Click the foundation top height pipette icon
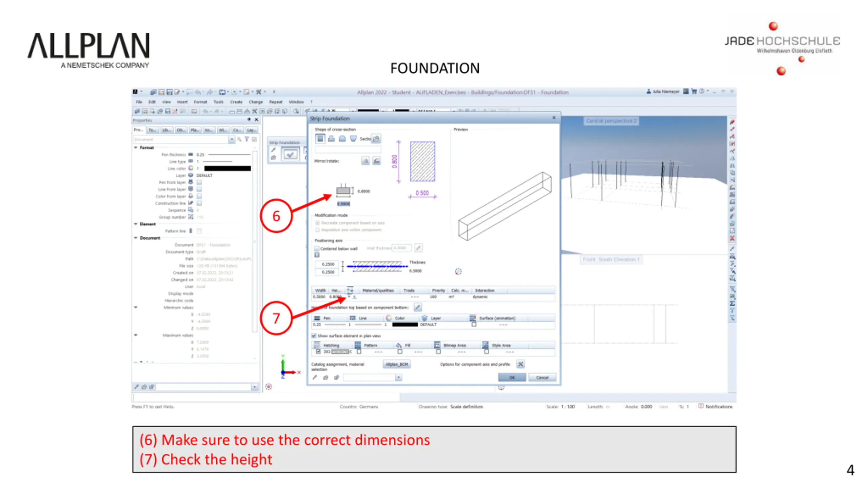Image resolution: width=868 pixels, height=488 pixels. [x=418, y=307]
